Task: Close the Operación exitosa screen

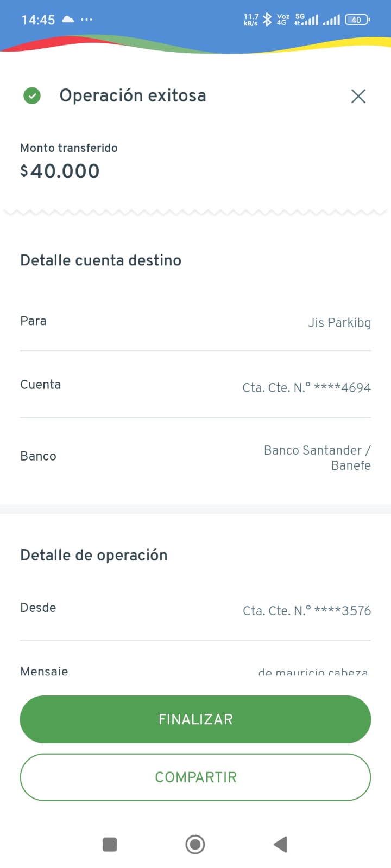Action: coord(358,96)
